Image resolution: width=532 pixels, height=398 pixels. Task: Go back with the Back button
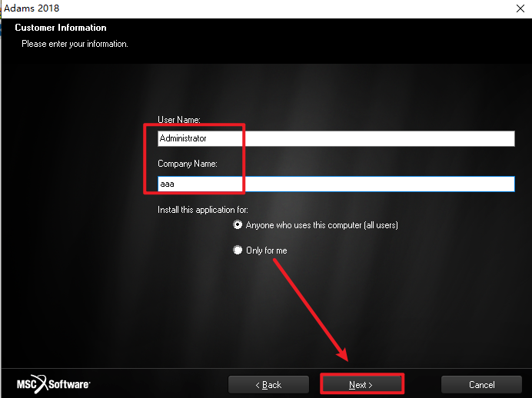tap(268, 384)
